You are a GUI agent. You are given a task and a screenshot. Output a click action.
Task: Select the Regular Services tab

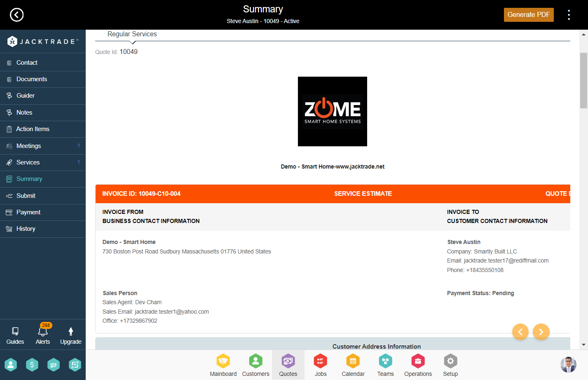coord(132,34)
